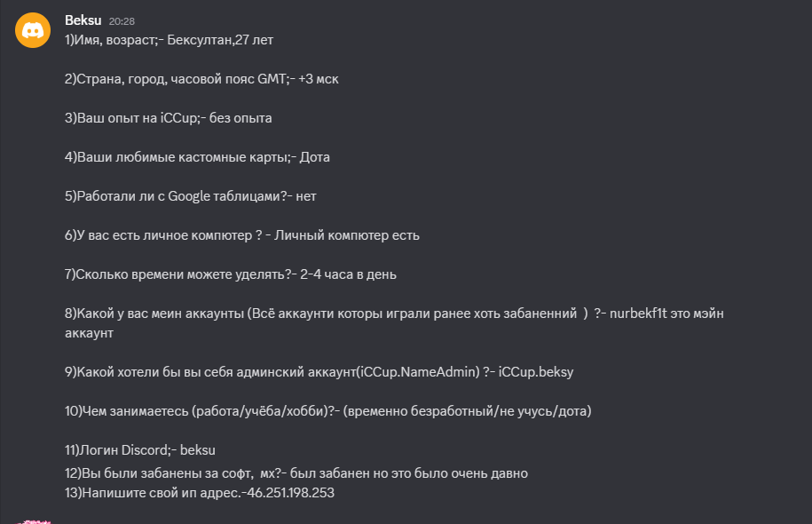
Task: Select the personal computer answer line
Action: coord(241,235)
